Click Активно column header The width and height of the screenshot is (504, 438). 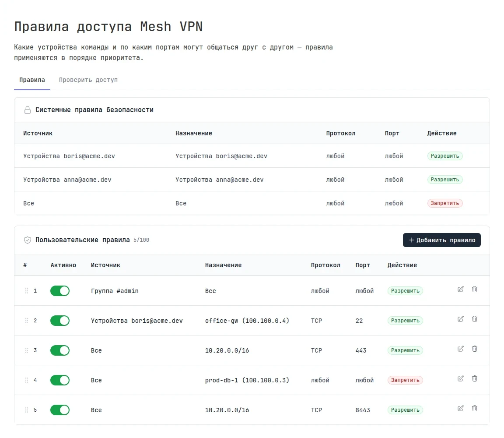click(x=63, y=265)
